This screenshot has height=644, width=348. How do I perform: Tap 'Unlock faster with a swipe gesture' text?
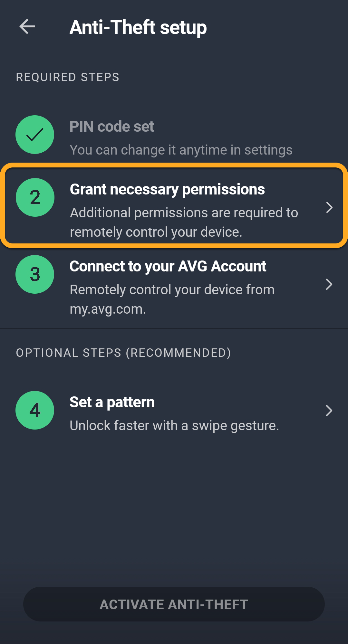[x=174, y=426]
